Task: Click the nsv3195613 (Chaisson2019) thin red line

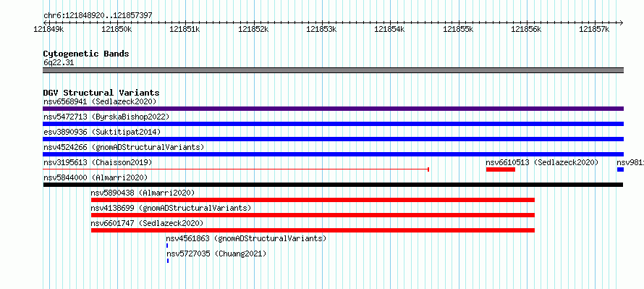Action: click(x=236, y=169)
